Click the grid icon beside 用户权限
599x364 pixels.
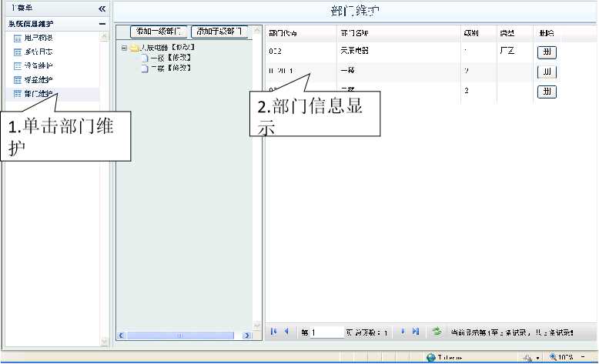(x=18, y=38)
